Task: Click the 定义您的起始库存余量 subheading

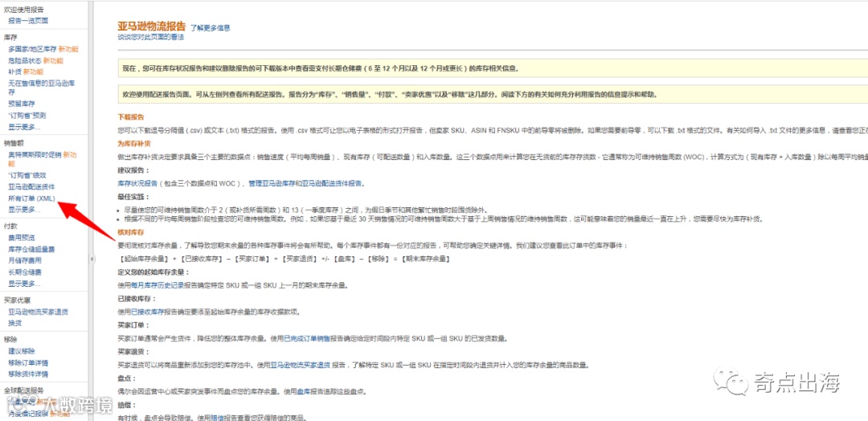Action: click(154, 272)
